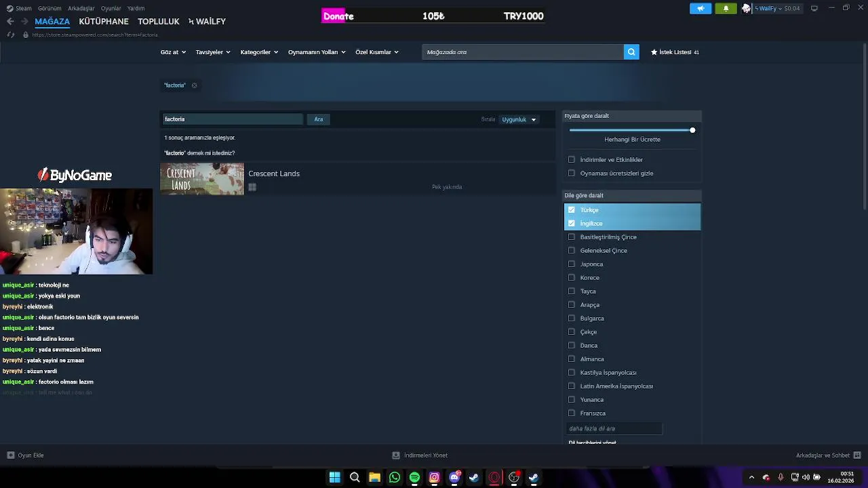Open the Windows Start menu

334,478
